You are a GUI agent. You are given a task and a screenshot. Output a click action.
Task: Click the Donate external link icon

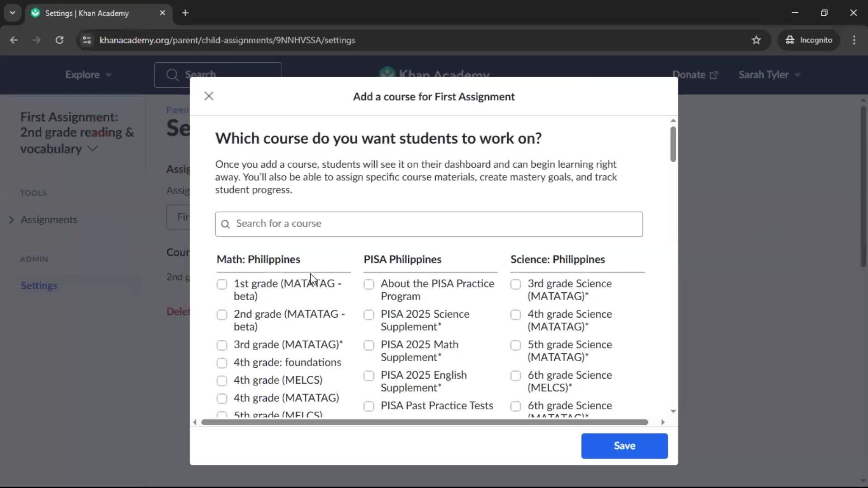[x=713, y=75]
